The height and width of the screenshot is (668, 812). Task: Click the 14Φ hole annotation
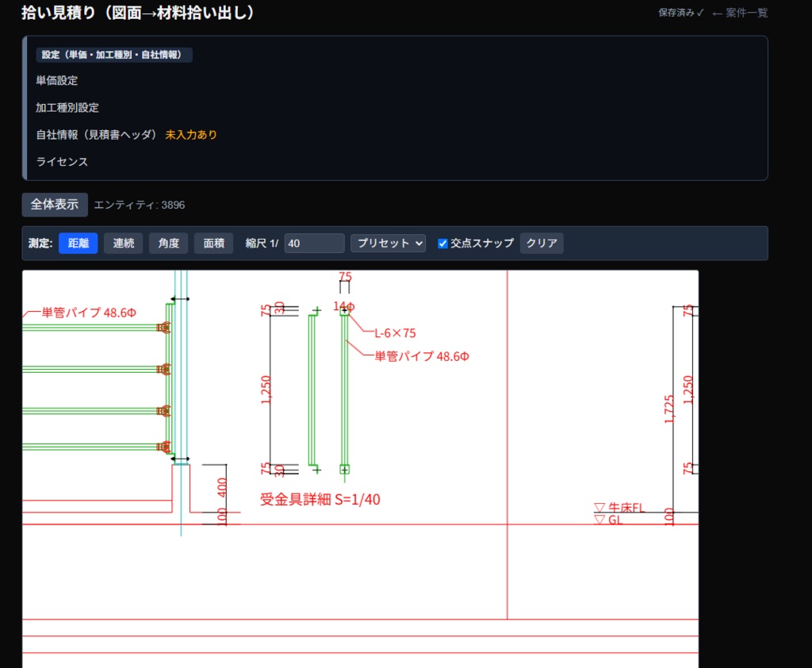pyautogui.click(x=344, y=306)
